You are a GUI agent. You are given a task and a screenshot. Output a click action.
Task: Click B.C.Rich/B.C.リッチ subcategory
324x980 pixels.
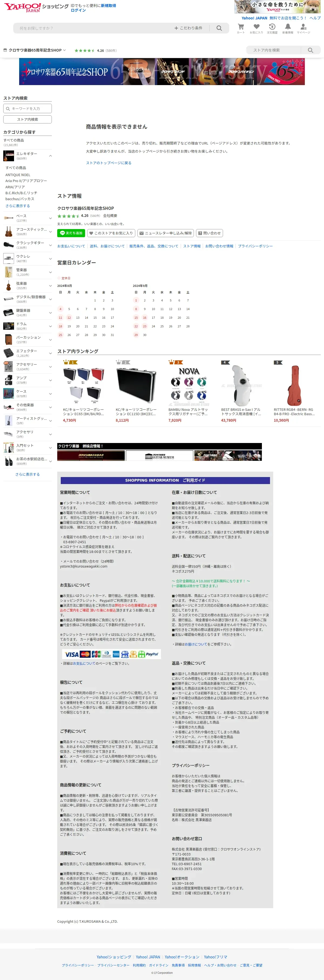coord(21,193)
